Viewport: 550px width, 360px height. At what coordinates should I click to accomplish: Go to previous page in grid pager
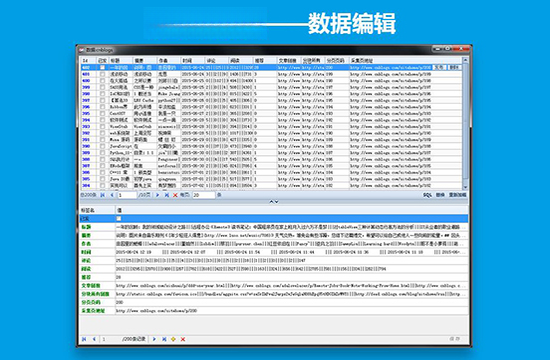tap(112, 195)
